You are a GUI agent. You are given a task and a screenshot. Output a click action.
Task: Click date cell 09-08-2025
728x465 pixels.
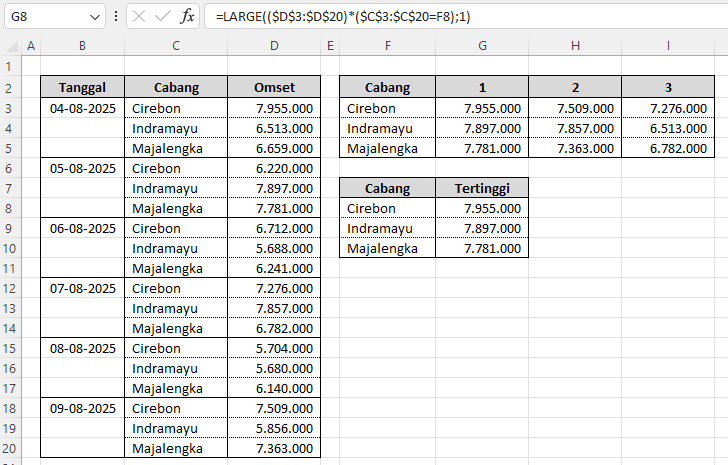pos(83,408)
